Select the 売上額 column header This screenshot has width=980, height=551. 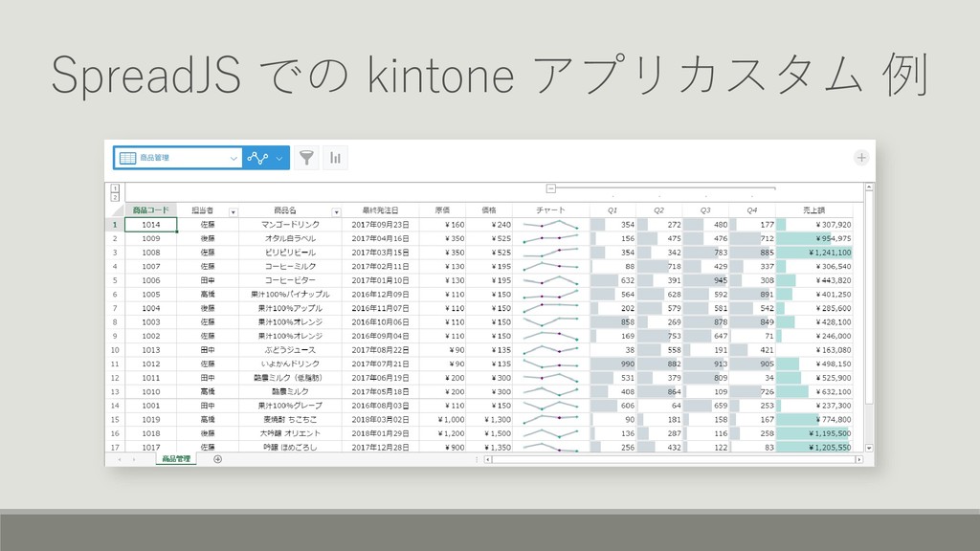point(813,210)
